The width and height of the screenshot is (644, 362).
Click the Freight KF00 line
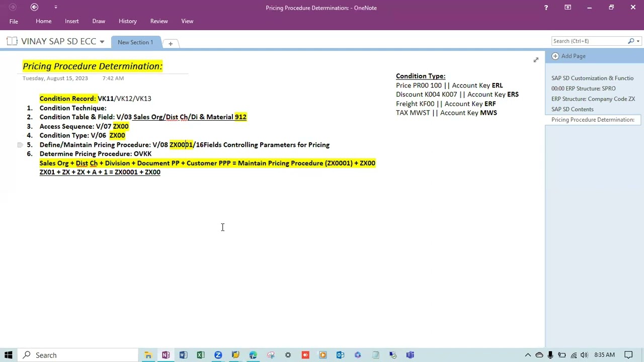click(x=446, y=104)
